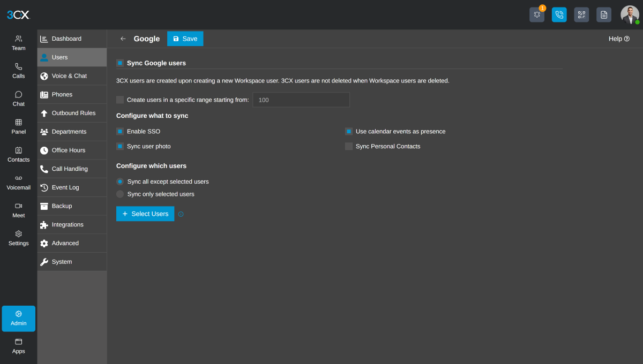Toggle Use calendar events as presence

click(349, 131)
